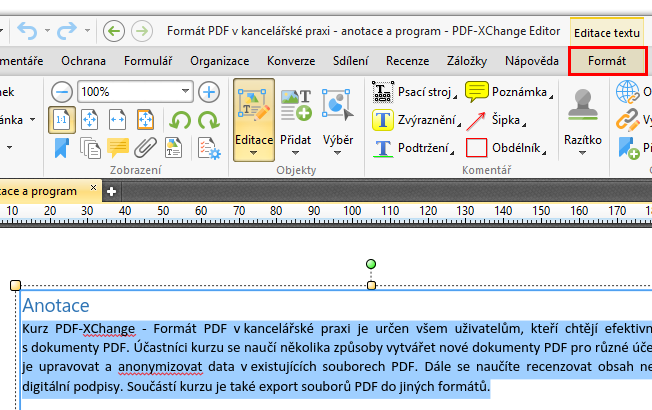This screenshot has width=652, height=410.
Task: Select the Psací stroj typewriter tool
Action: 414,92
